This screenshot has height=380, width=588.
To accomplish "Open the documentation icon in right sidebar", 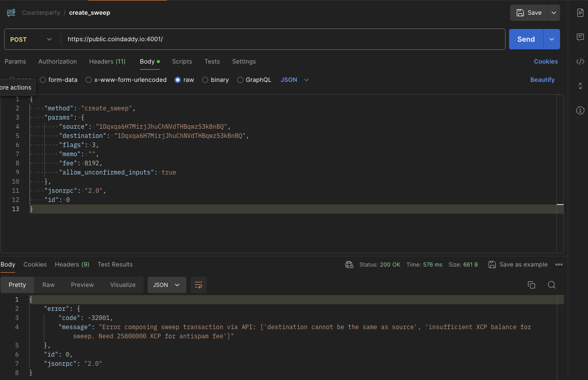I will [580, 13].
